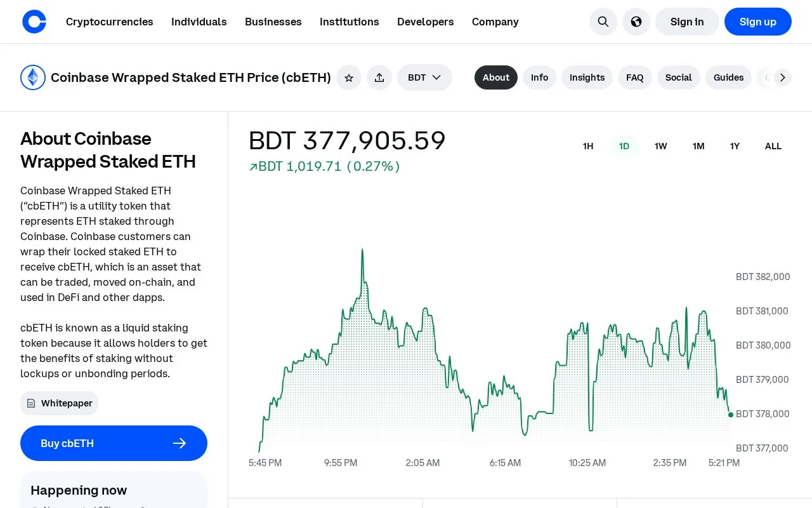This screenshot has width=812, height=508.
Task: Select the ALL chart range
Action: tap(773, 146)
